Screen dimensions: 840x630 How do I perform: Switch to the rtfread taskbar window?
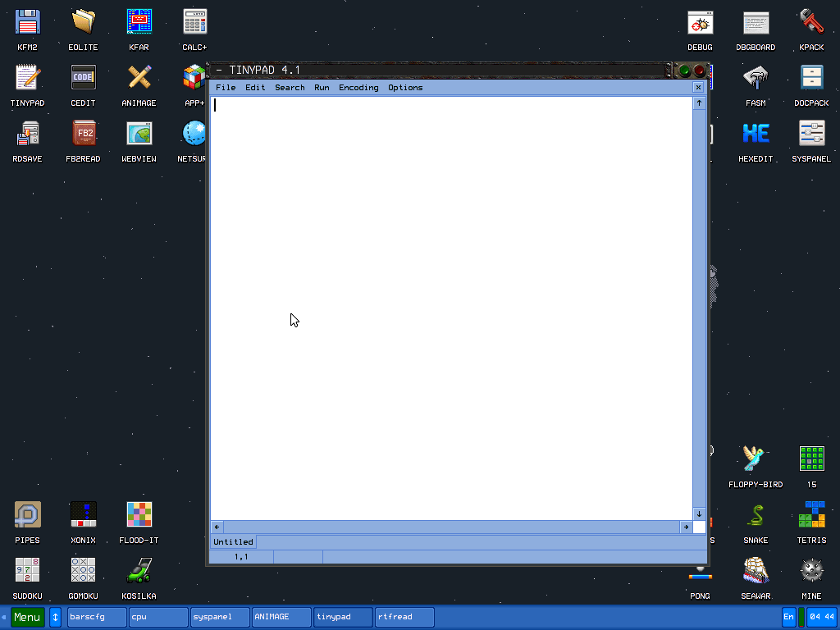404,616
